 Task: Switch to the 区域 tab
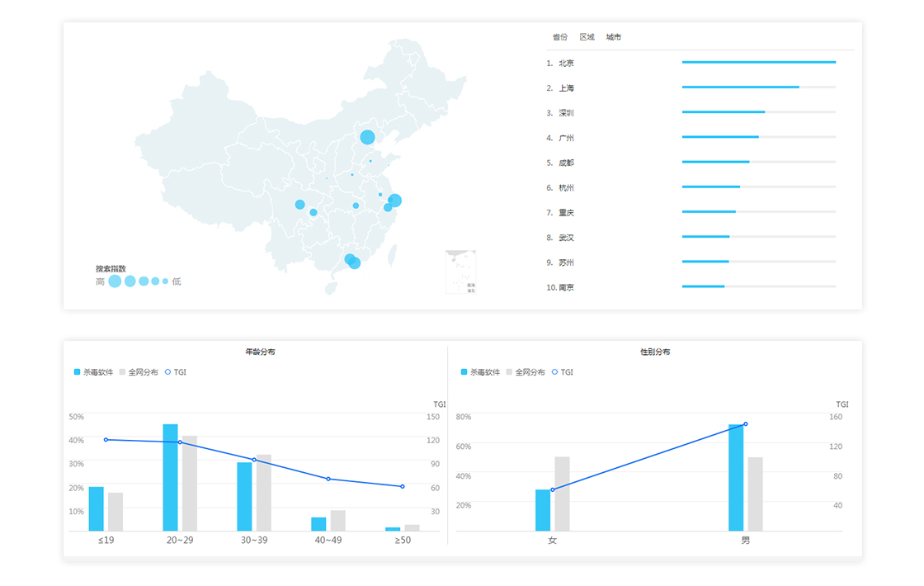click(587, 37)
